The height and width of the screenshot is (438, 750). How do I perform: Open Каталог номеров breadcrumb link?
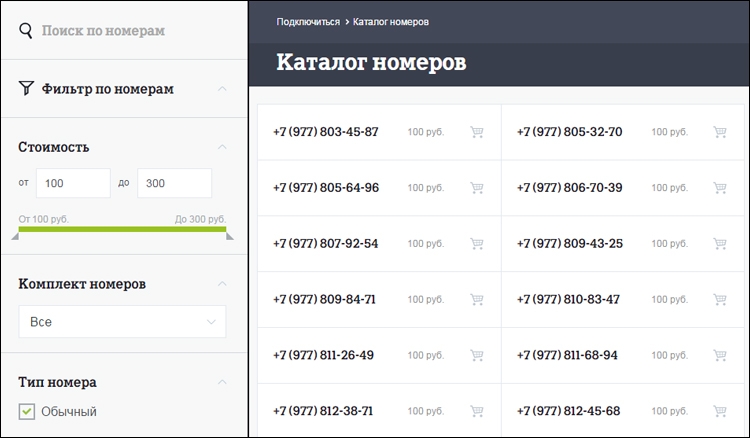click(391, 22)
